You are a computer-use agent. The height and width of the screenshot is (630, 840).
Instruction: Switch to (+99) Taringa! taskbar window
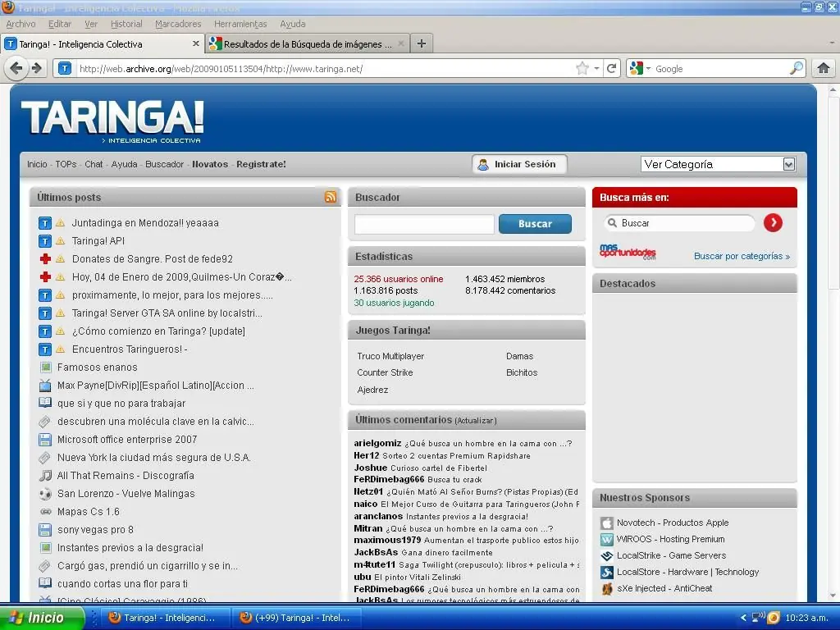pos(295,618)
